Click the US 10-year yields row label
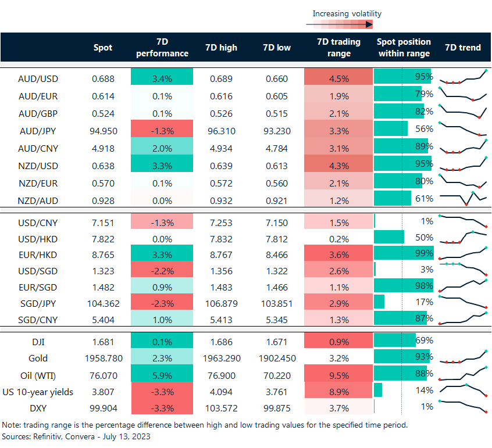 coord(38,392)
